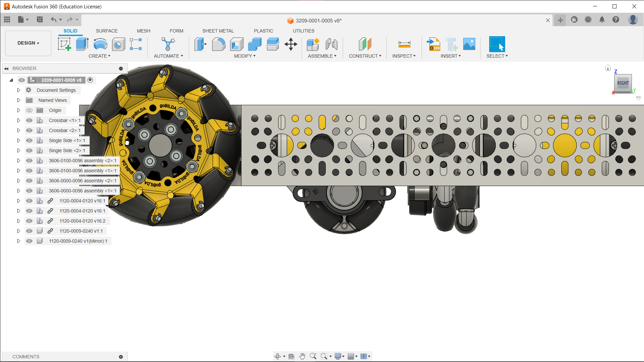Expand the Document Settings node
Image resolution: width=644 pixels, height=362 pixels.
click(x=19, y=90)
